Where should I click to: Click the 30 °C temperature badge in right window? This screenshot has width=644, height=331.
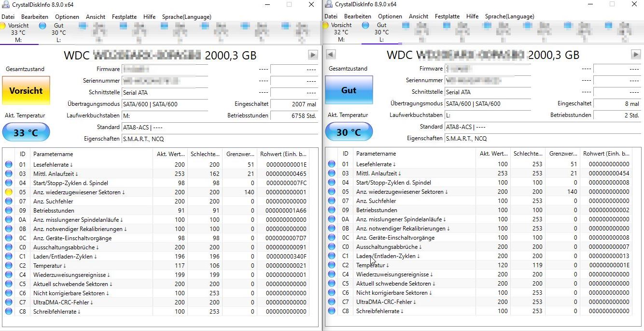(x=349, y=131)
